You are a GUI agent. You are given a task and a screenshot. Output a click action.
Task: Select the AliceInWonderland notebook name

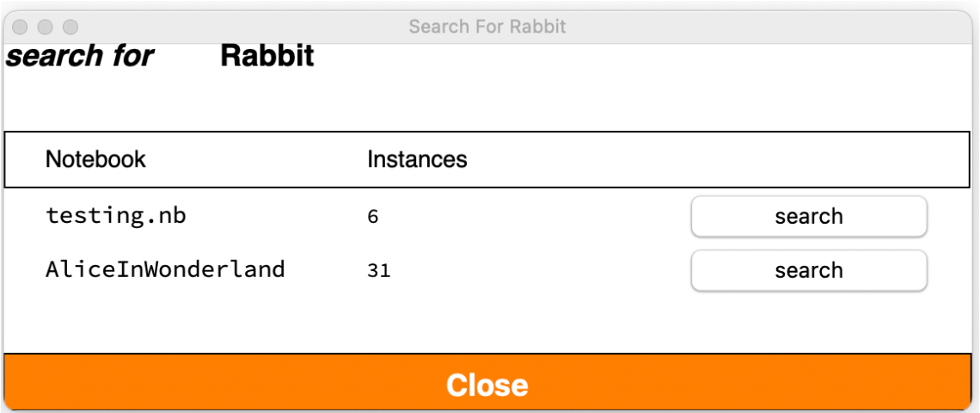pos(164,269)
